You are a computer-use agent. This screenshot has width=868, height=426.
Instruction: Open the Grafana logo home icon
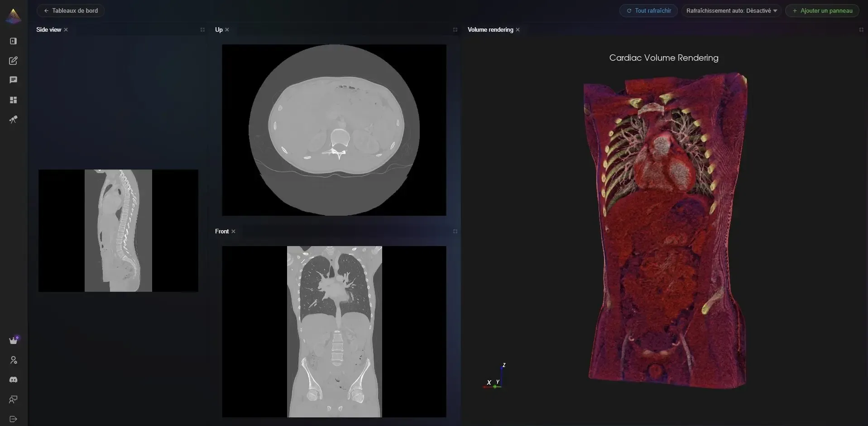[13, 15]
